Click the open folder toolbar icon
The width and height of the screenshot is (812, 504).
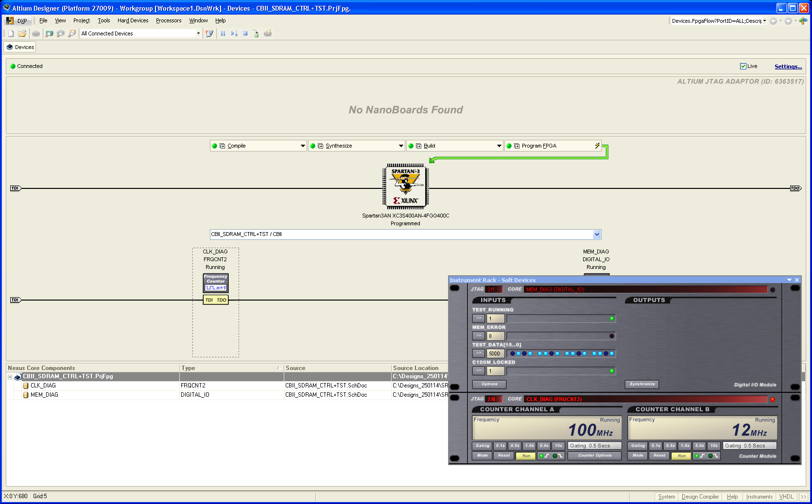(x=22, y=34)
